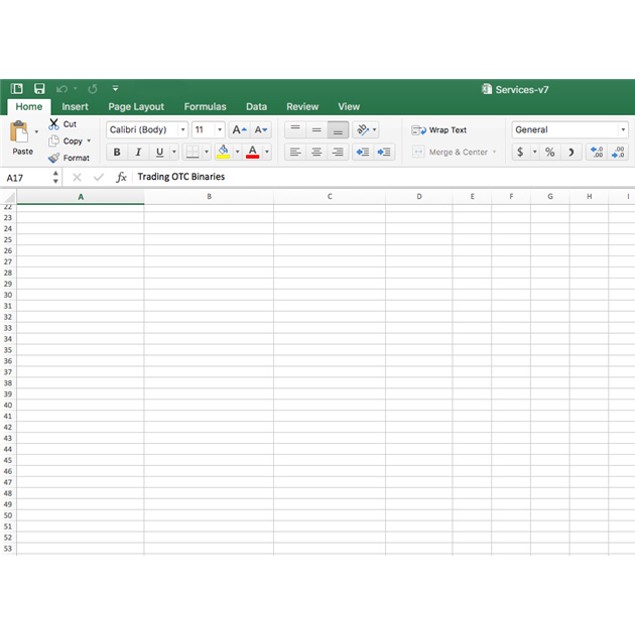Viewport: 635px width, 635px height.
Task: Increase font size with larger A icon
Action: 238,130
